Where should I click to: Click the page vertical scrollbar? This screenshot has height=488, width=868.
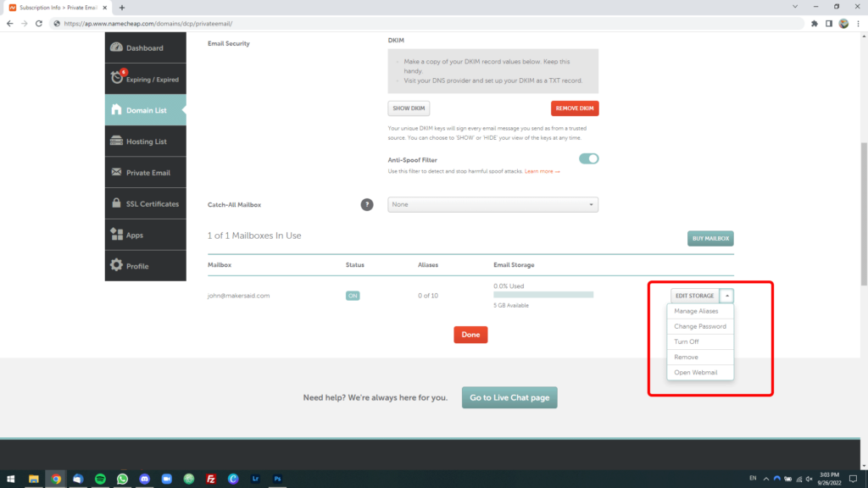864,214
